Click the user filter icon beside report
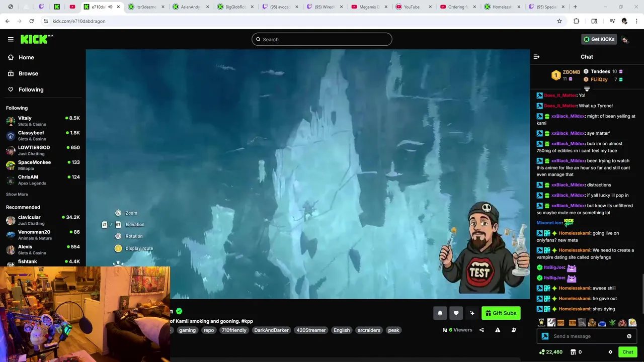 coord(514,330)
